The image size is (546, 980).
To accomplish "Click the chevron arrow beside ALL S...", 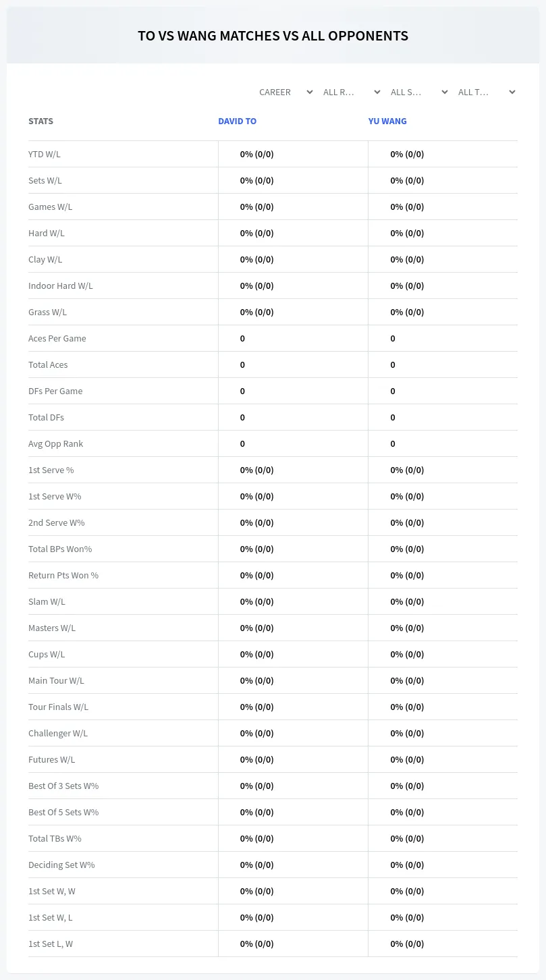I will click(445, 92).
